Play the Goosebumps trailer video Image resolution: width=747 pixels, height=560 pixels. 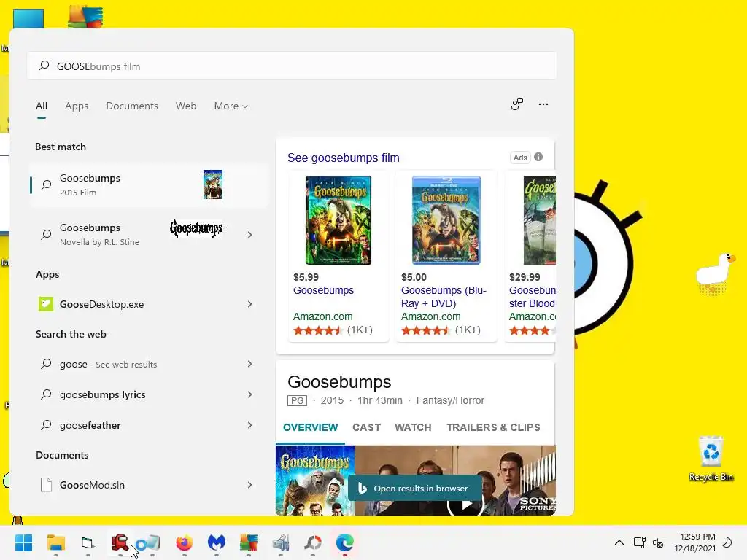[465, 505]
